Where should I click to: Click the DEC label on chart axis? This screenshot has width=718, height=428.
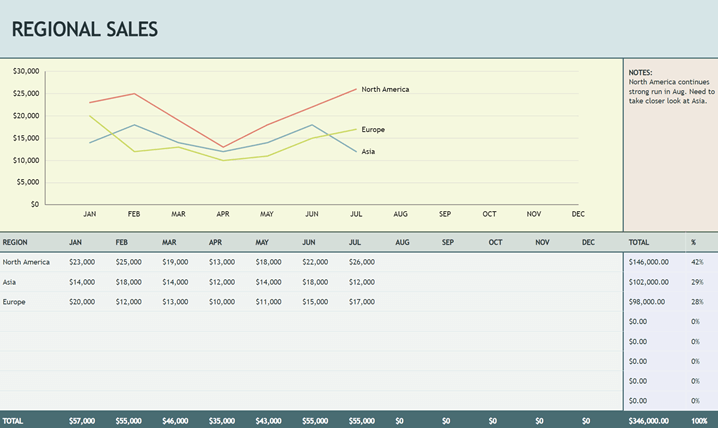(577, 214)
